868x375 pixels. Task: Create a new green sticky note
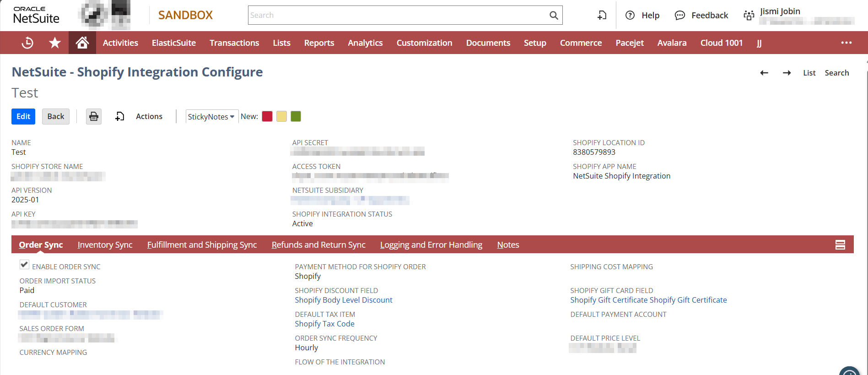296,116
